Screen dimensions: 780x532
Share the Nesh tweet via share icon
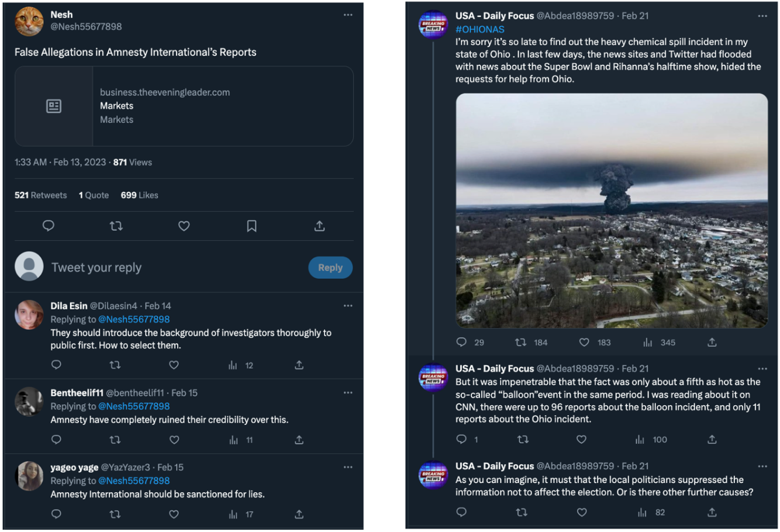point(319,226)
